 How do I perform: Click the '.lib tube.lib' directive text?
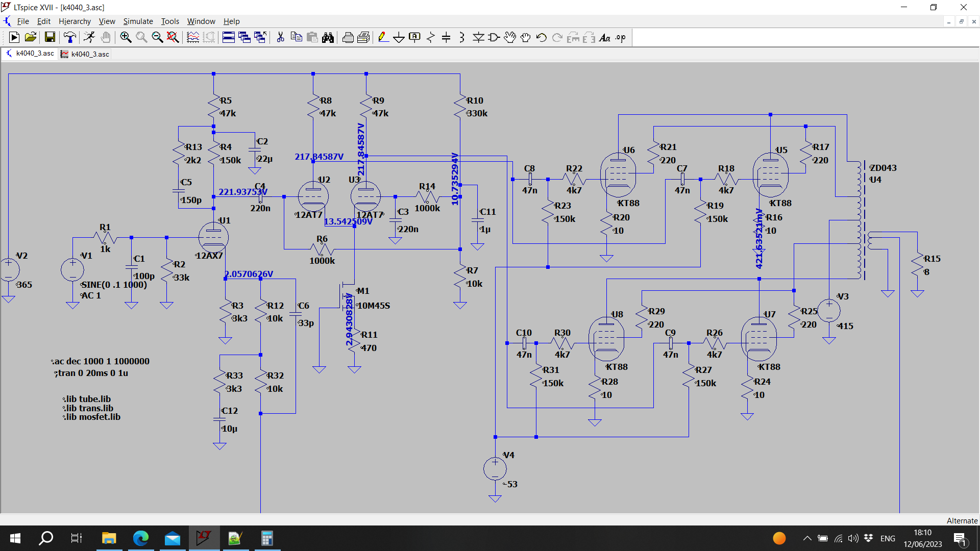point(87,399)
